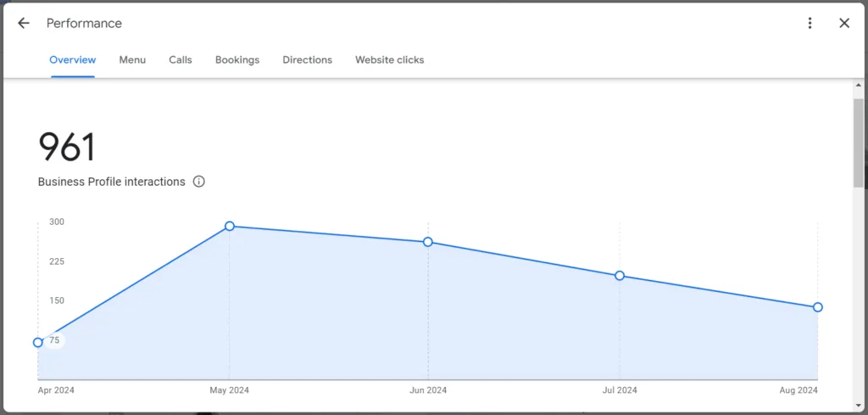The height and width of the screenshot is (415, 868).
Task: Open the Directions tab
Action: [x=307, y=60]
